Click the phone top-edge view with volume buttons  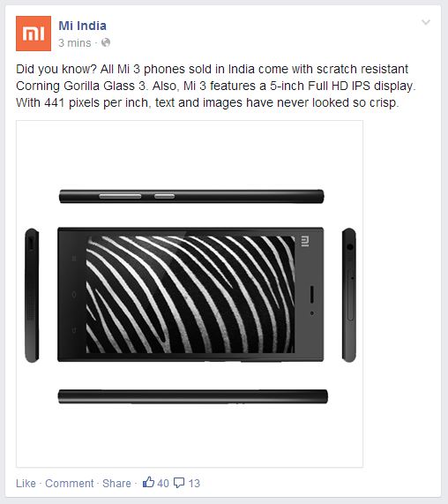point(191,197)
